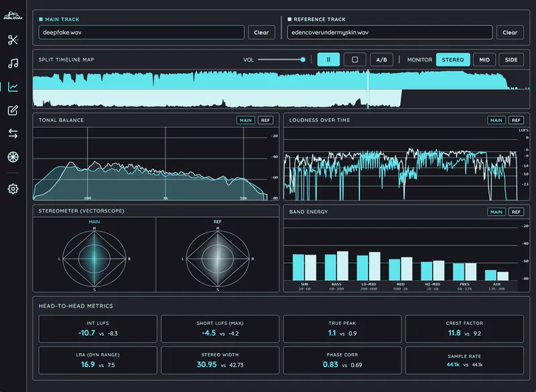
Task: Click the app logo at top of sidebar
Action: pyautogui.click(x=13, y=15)
